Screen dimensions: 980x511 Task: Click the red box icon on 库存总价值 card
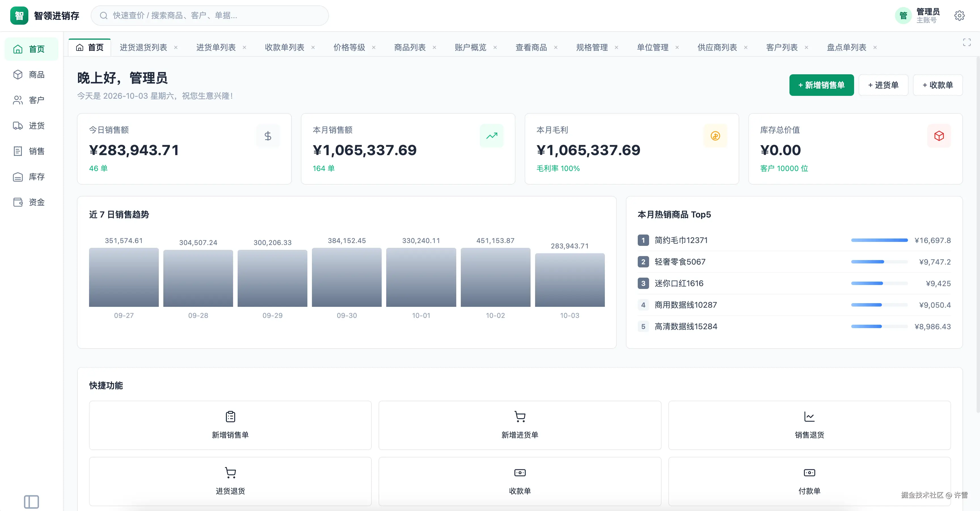tap(939, 136)
